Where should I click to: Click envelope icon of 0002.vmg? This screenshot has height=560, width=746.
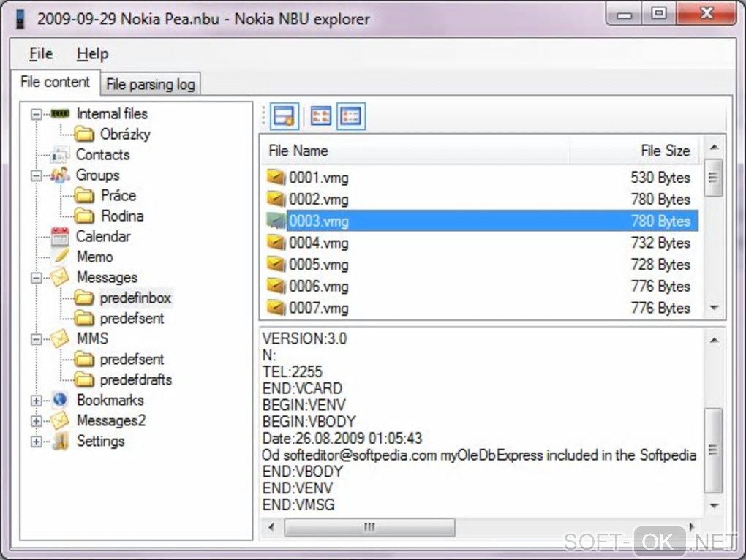pos(276,200)
